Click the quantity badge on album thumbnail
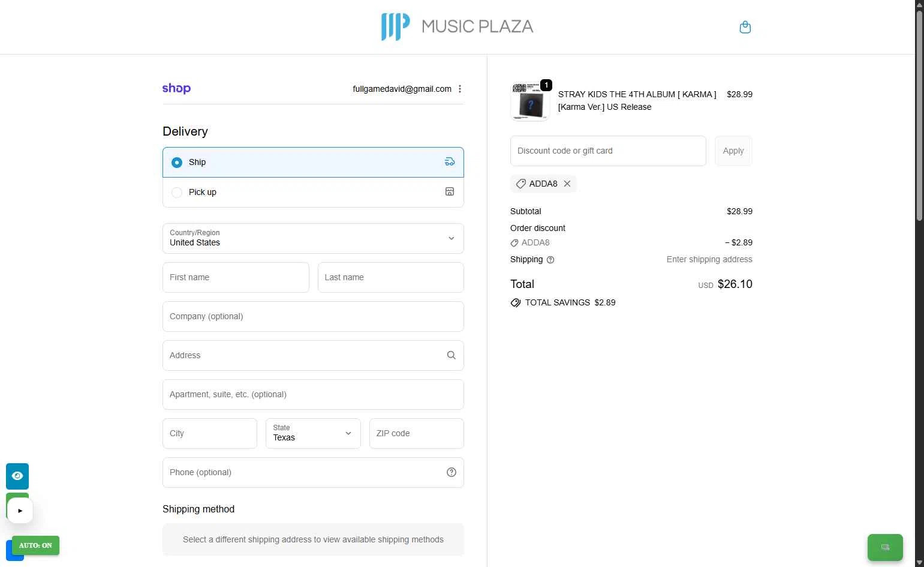 [x=546, y=85]
